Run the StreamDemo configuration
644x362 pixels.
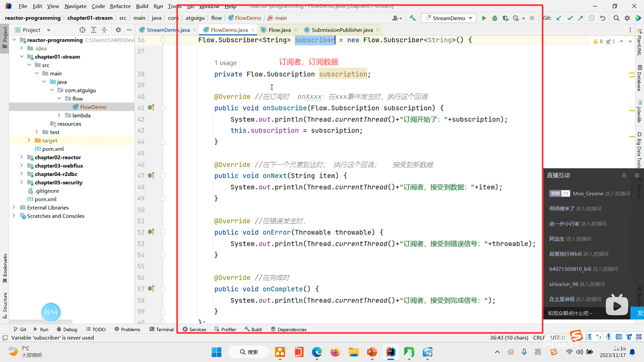coord(484,18)
